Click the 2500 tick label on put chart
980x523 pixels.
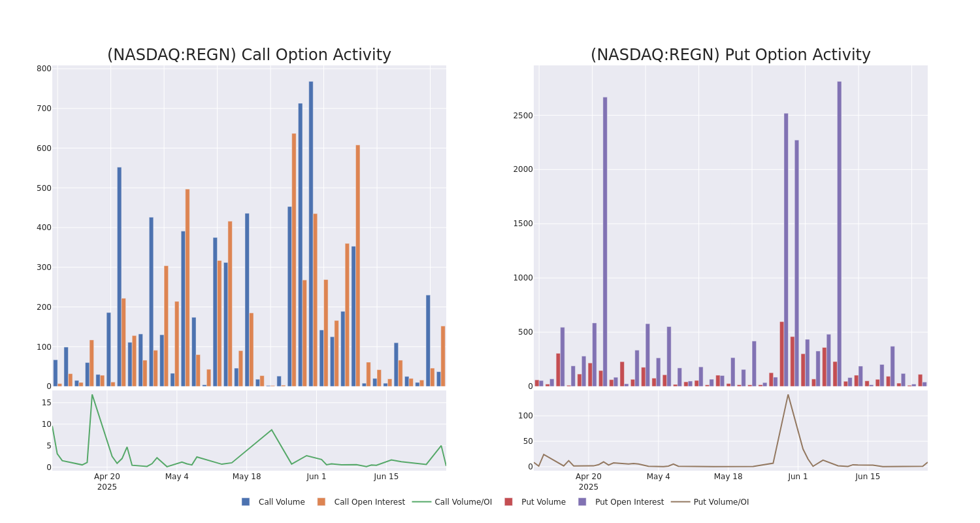523,116
